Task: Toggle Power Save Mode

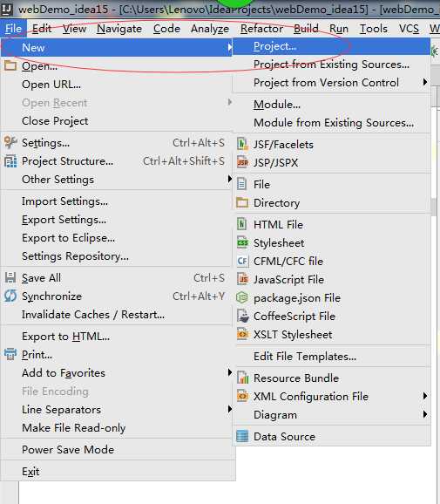Action: tap(68, 449)
